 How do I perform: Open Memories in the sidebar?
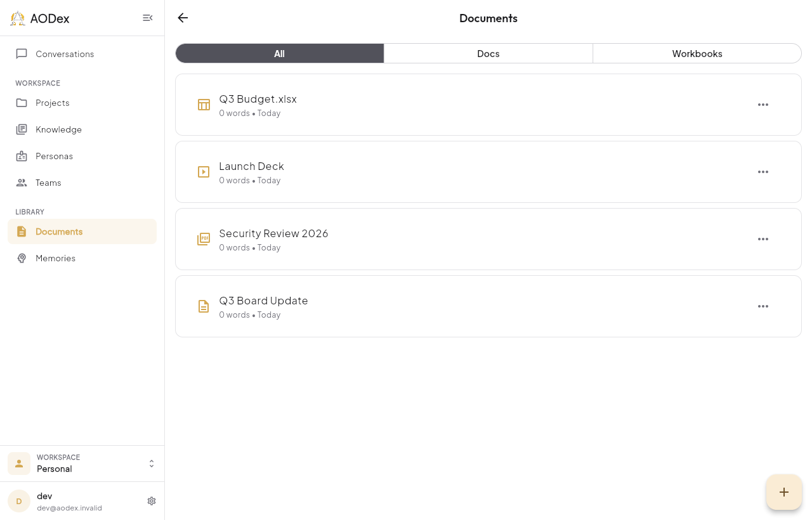pos(82,258)
